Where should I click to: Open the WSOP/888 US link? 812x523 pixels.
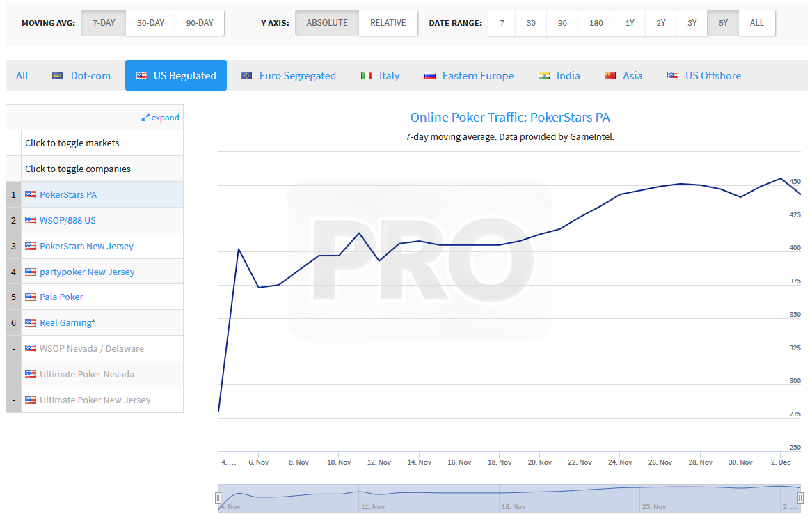[67, 220]
